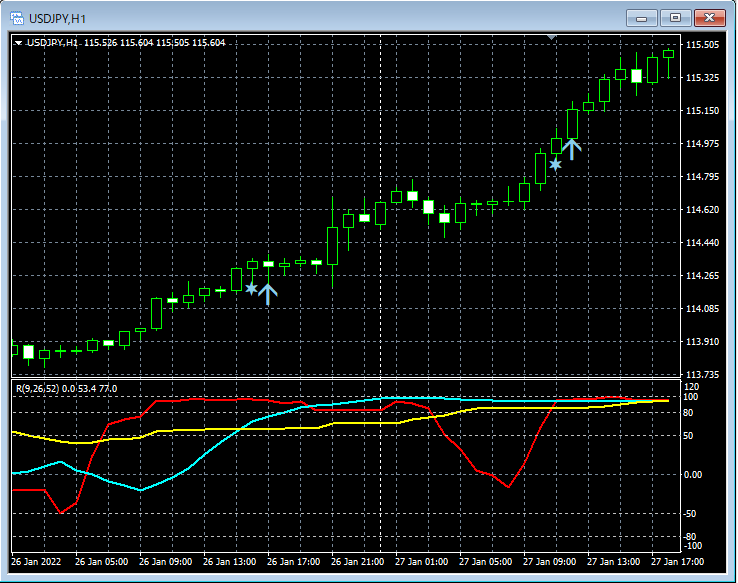Click the blue star marker near 26 Jan 13:00
Image resolution: width=738 pixels, height=583 pixels.
point(252,289)
